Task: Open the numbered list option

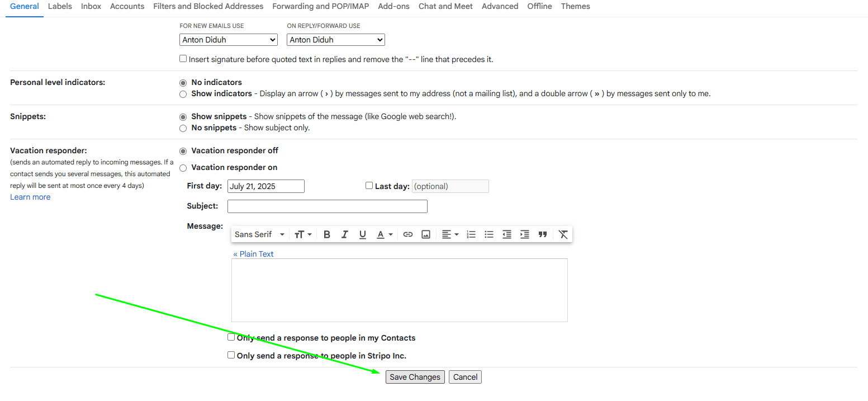Action: click(471, 234)
